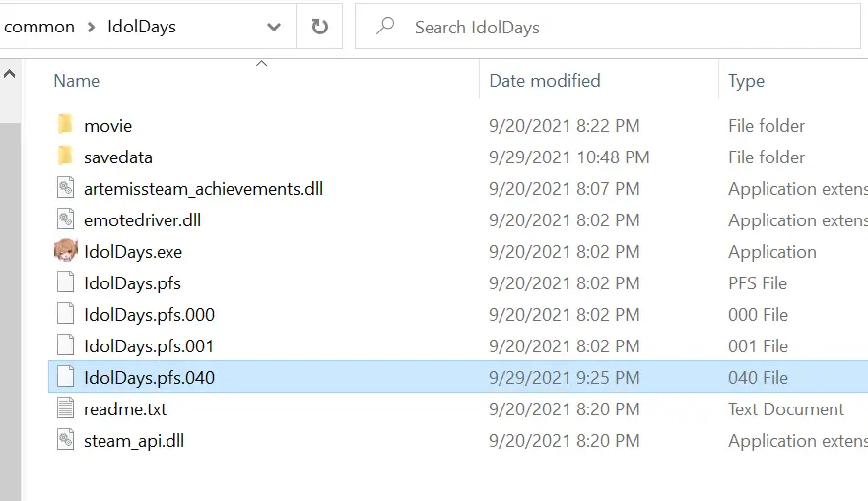The width and height of the screenshot is (868, 501).
Task: Expand the chevron after common breadcrumb
Action: tap(92, 27)
